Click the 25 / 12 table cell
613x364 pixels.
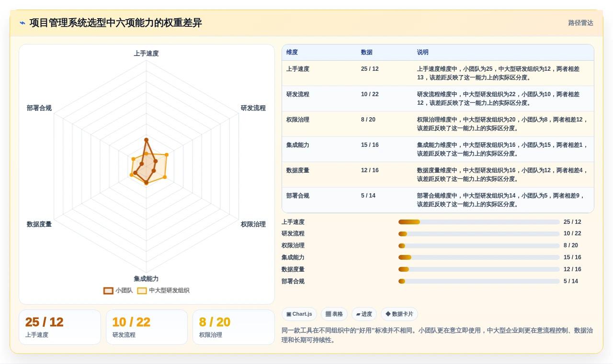(370, 69)
